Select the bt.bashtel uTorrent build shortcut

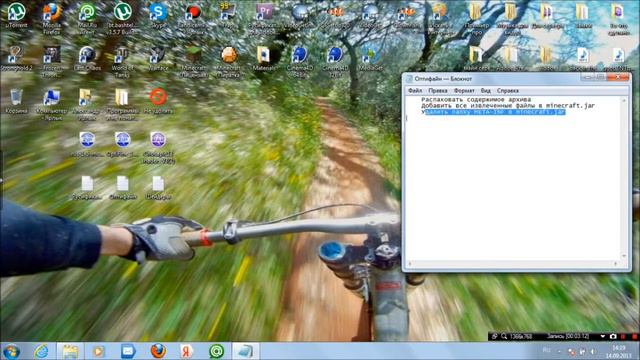(x=122, y=17)
